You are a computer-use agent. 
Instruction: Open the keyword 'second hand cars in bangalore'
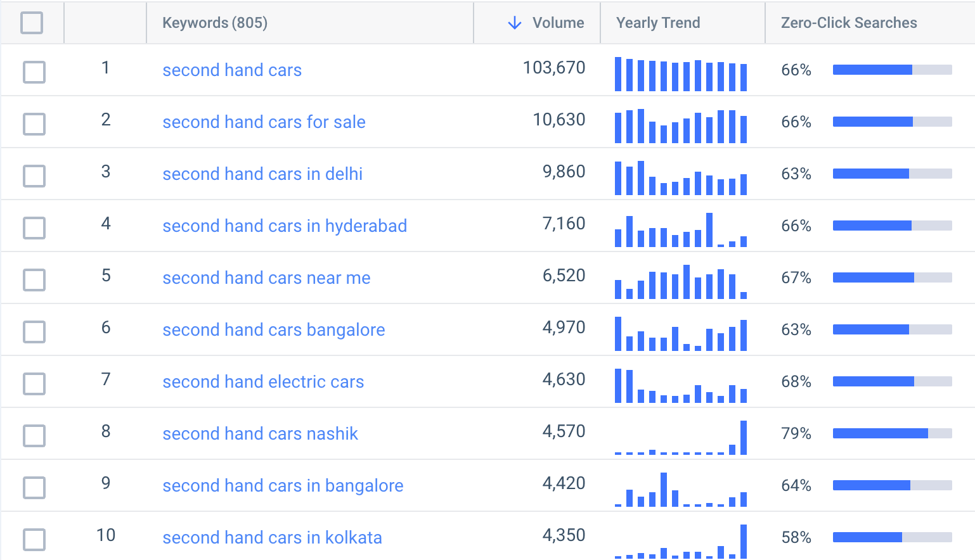coord(283,485)
